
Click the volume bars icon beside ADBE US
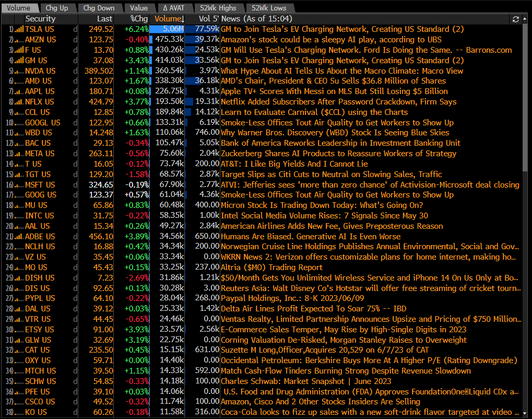tap(19, 237)
